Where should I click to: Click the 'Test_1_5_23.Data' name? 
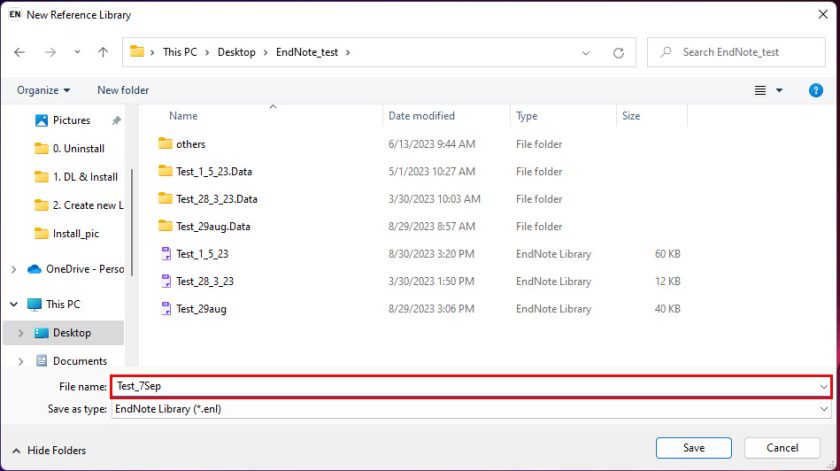point(214,171)
